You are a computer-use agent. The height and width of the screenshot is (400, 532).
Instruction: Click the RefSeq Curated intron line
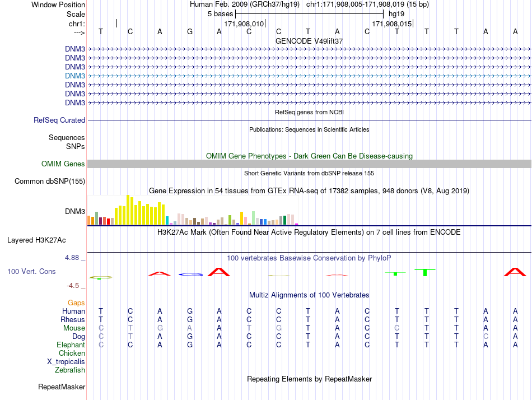point(309,120)
